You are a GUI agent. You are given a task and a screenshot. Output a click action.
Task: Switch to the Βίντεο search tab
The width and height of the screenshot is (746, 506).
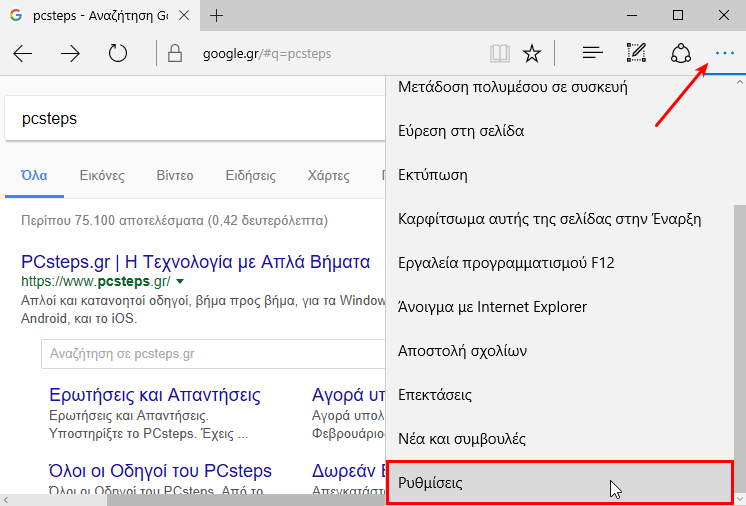coord(175,175)
